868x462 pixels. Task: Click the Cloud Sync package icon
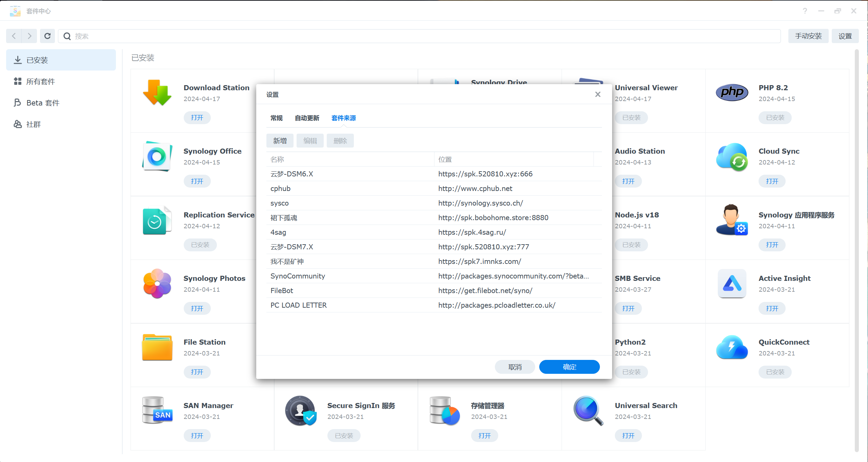tap(732, 157)
